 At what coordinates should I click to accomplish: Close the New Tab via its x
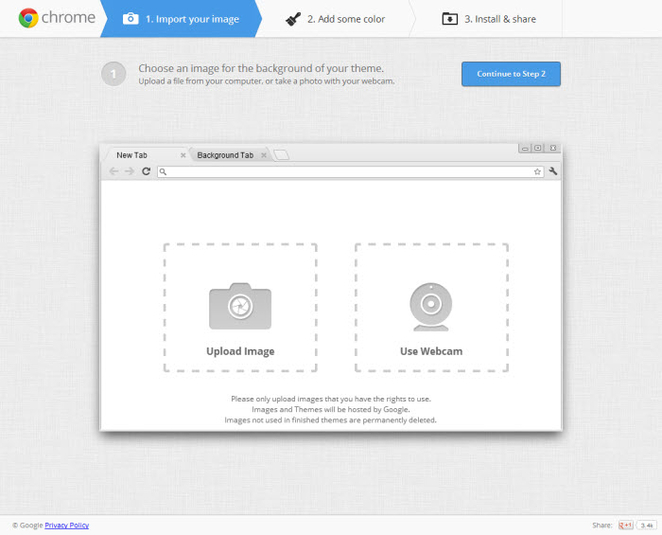183,155
